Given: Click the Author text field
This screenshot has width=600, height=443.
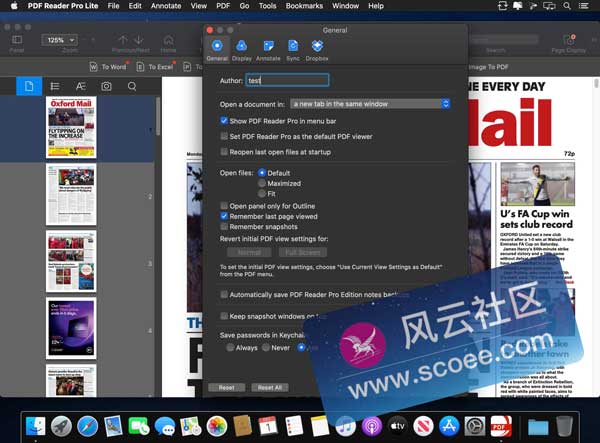Looking at the screenshot, I should point(287,80).
